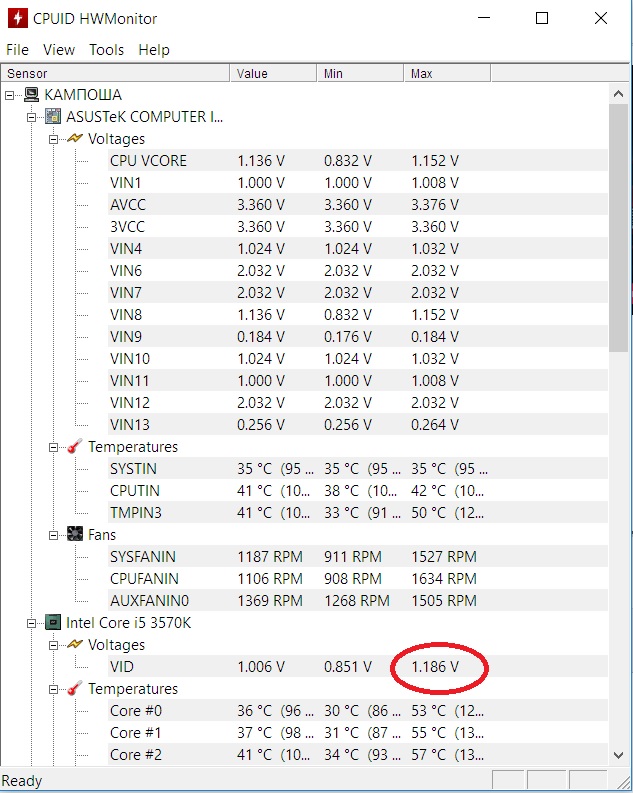Select the SYSFANIN fan row
This screenshot has height=793, width=633.
357,556
